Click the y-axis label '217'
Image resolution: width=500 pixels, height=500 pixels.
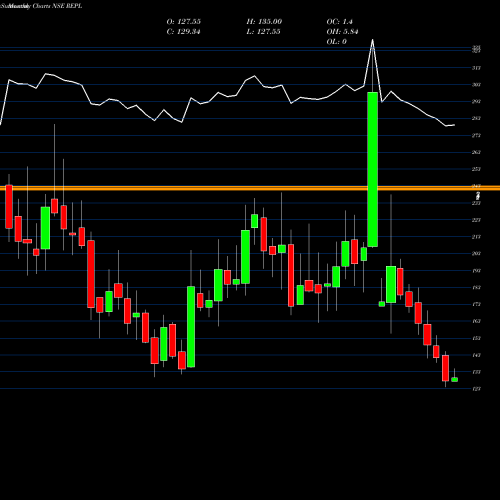tap(476, 237)
